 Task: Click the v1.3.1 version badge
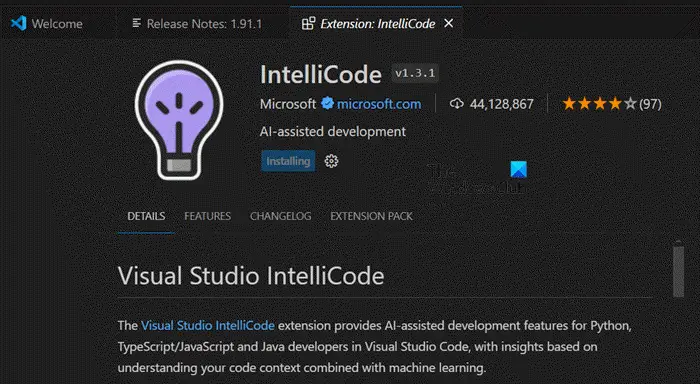point(415,73)
